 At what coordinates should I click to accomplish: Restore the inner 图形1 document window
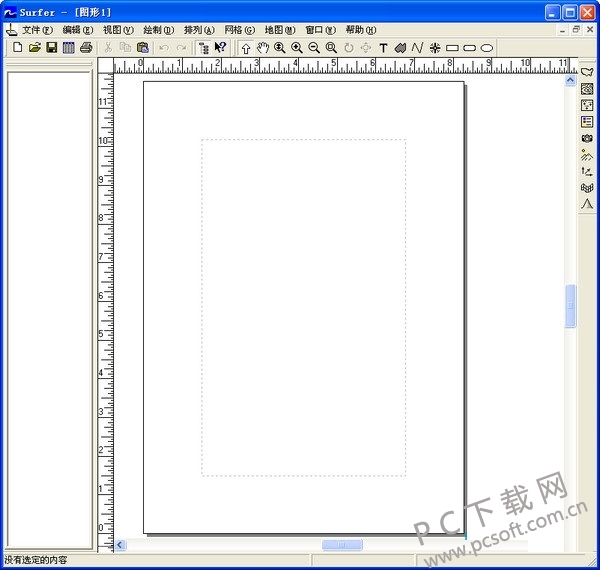576,30
